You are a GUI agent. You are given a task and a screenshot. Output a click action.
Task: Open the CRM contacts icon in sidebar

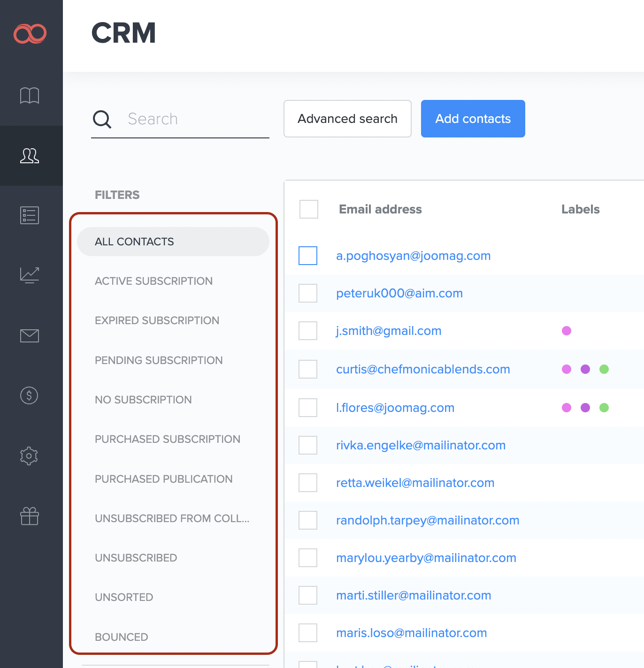pyautogui.click(x=30, y=156)
